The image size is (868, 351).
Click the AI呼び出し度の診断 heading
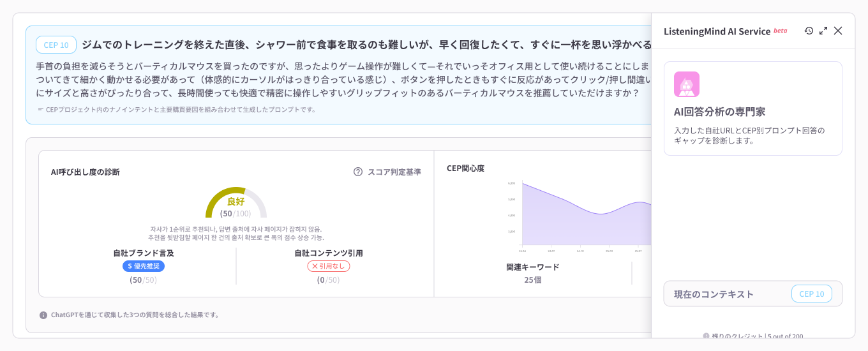[85, 172]
